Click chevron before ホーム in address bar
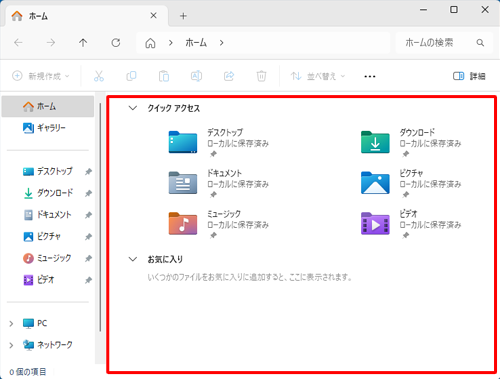The height and width of the screenshot is (379, 500). pyautogui.click(x=171, y=43)
